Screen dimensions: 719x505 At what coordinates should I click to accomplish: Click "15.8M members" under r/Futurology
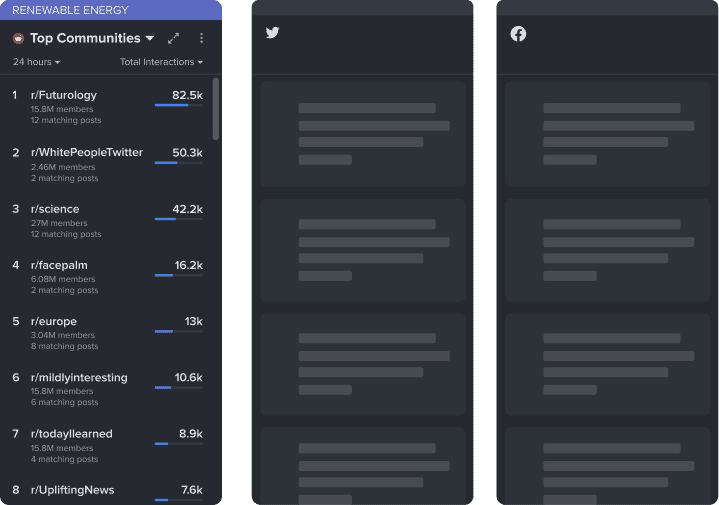(62, 109)
